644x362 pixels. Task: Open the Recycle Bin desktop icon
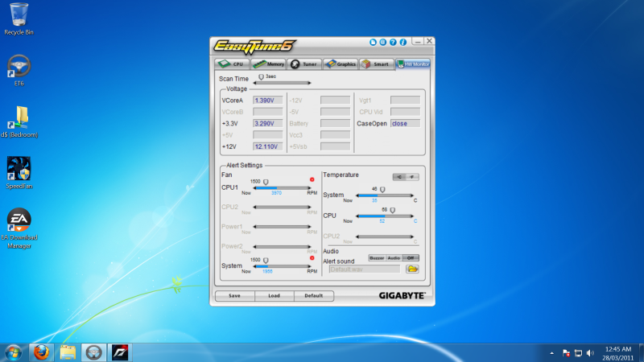pyautogui.click(x=19, y=19)
